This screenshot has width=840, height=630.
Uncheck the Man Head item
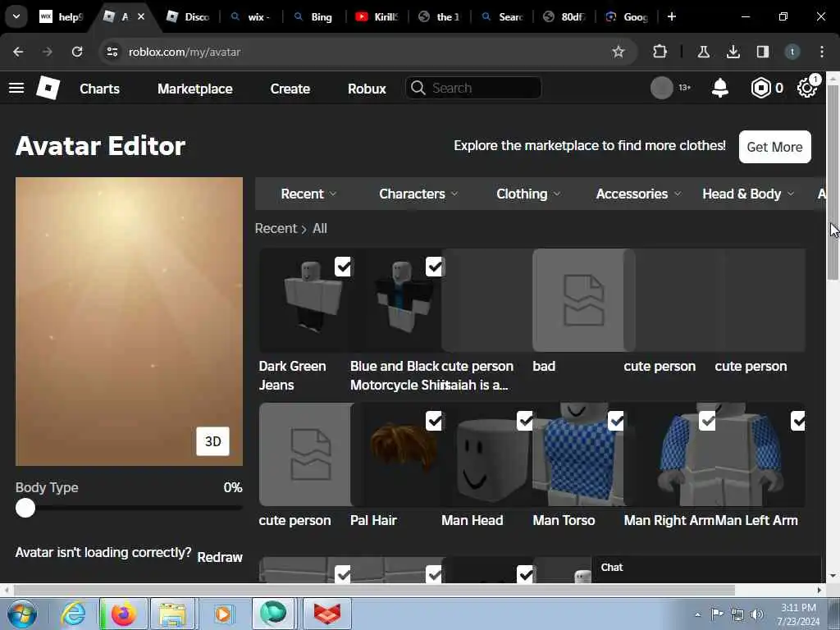526,421
